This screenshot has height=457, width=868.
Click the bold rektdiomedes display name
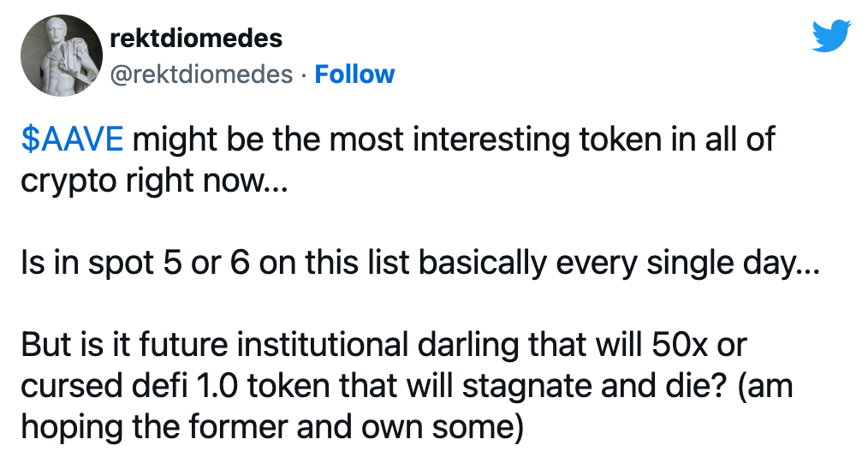point(197,39)
